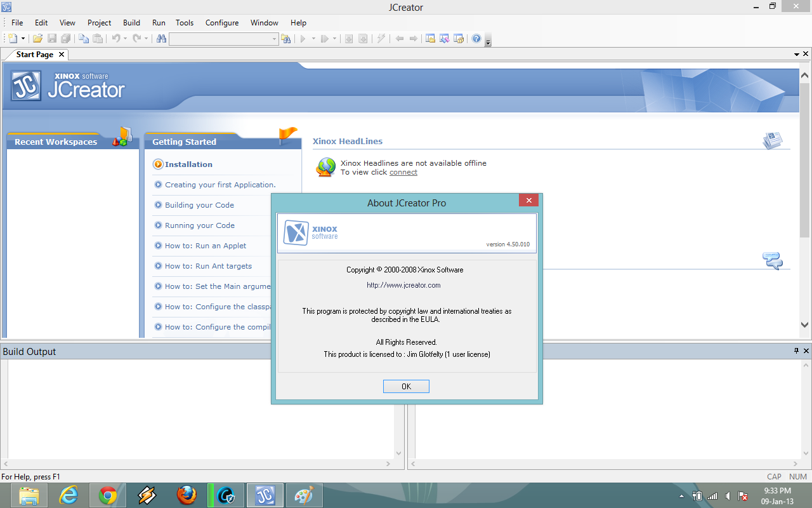Click the blue Help question mark icon
This screenshot has height=508, width=812.
[x=476, y=39]
